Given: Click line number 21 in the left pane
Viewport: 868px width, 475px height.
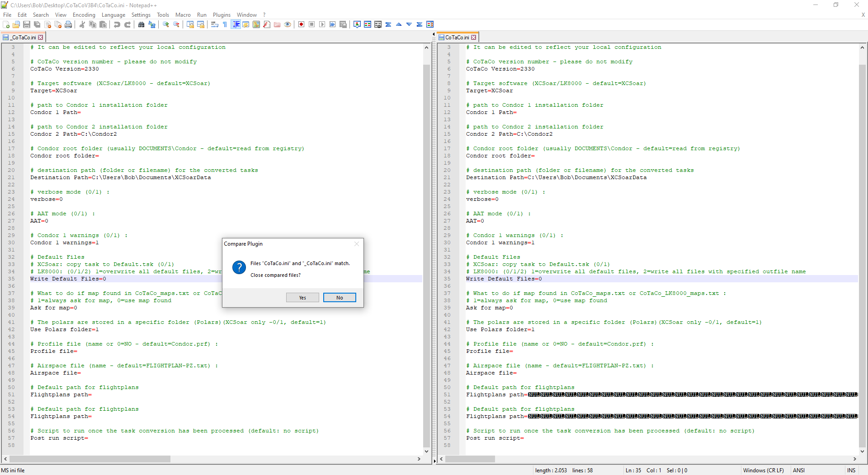Looking at the screenshot, I should point(11,177).
